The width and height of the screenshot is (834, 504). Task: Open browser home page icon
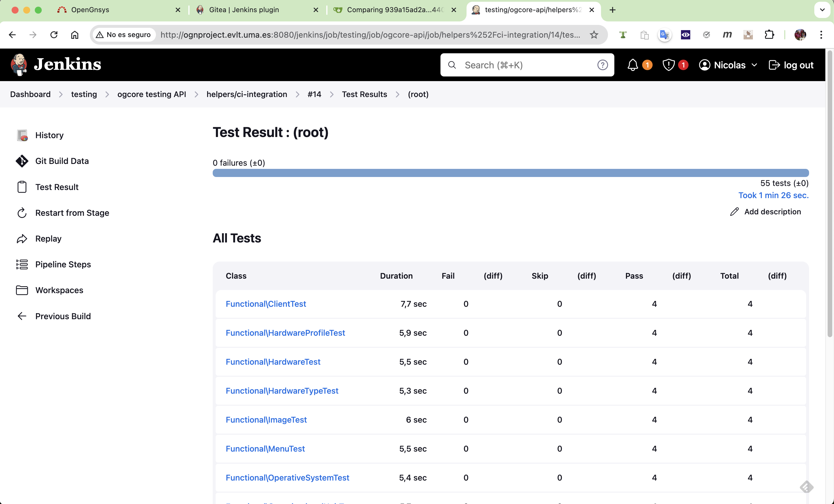tap(75, 34)
